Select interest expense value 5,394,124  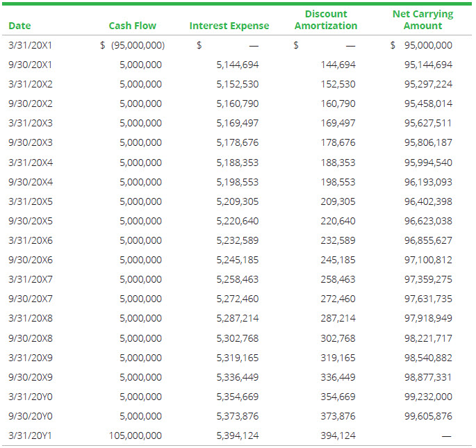pyautogui.click(x=237, y=435)
